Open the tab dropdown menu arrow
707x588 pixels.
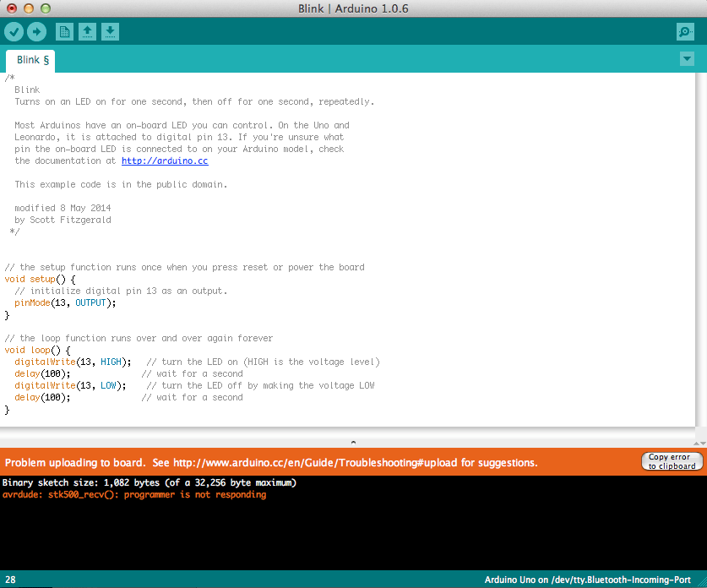click(687, 58)
